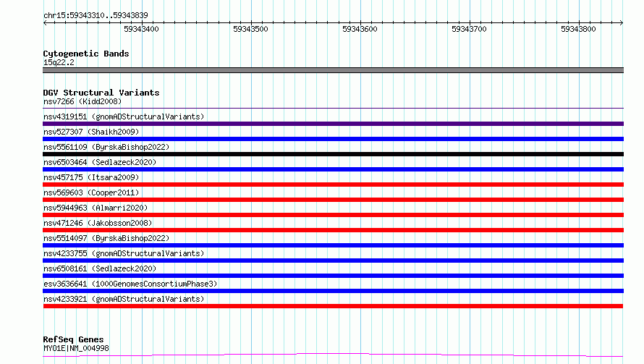Image resolution: width=644 pixels, height=364 pixels.
Task: Select the RefSeq Genes track title
Action: pyautogui.click(x=73, y=339)
